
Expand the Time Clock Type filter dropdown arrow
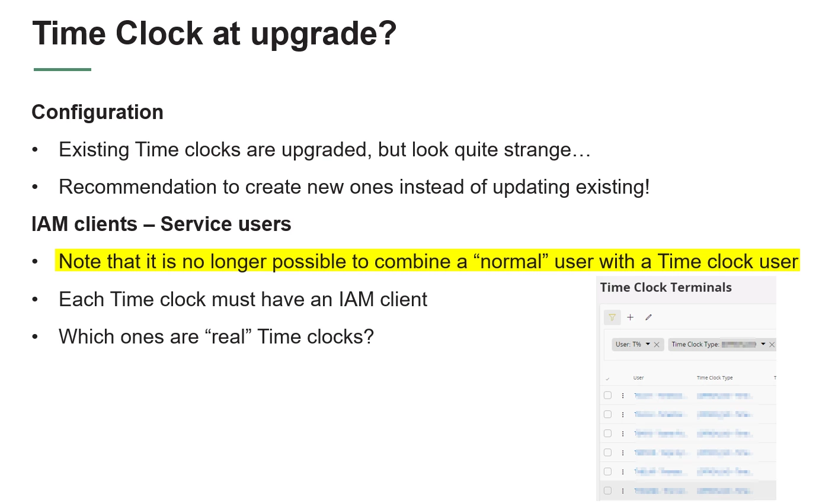(763, 344)
